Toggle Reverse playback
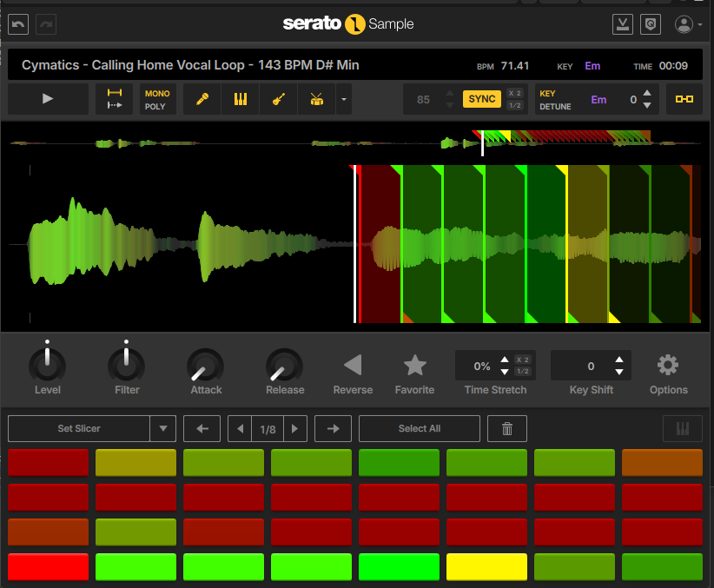Screen dimensions: 714x588 click(x=353, y=365)
